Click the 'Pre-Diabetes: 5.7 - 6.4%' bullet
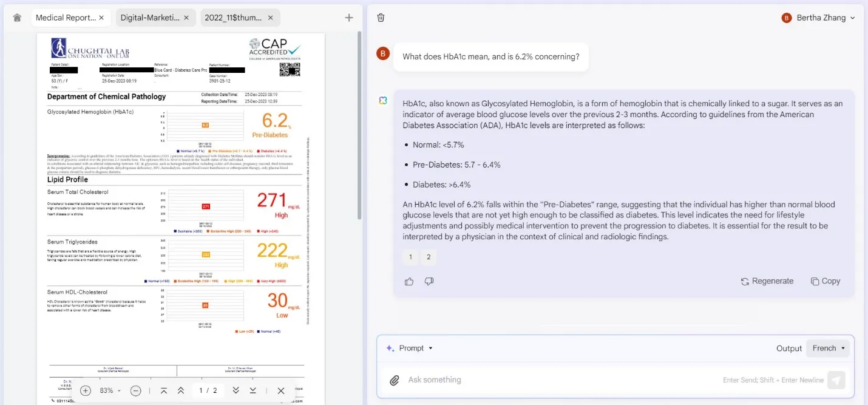This screenshot has width=868, height=405. (x=456, y=165)
